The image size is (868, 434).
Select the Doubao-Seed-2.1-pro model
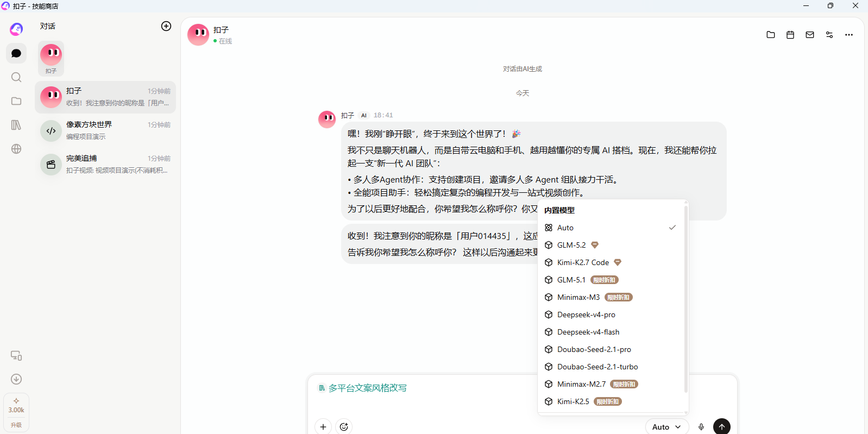pyautogui.click(x=611, y=349)
